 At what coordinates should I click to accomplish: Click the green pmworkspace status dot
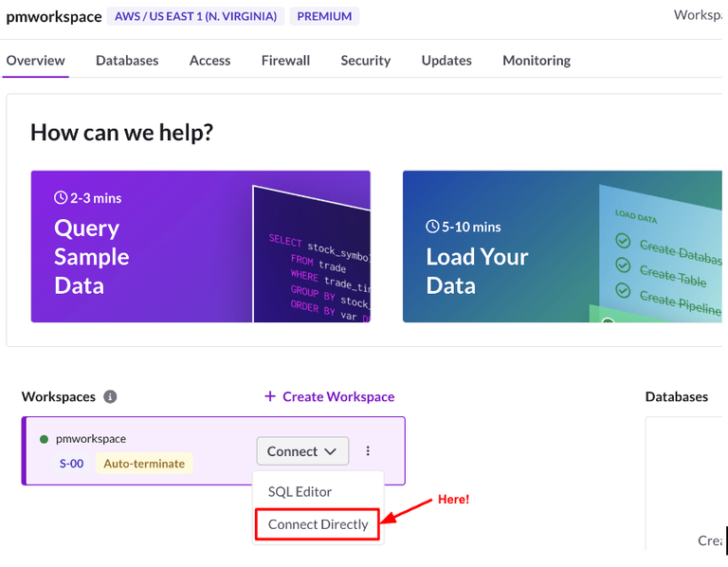[x=44, y=439]
